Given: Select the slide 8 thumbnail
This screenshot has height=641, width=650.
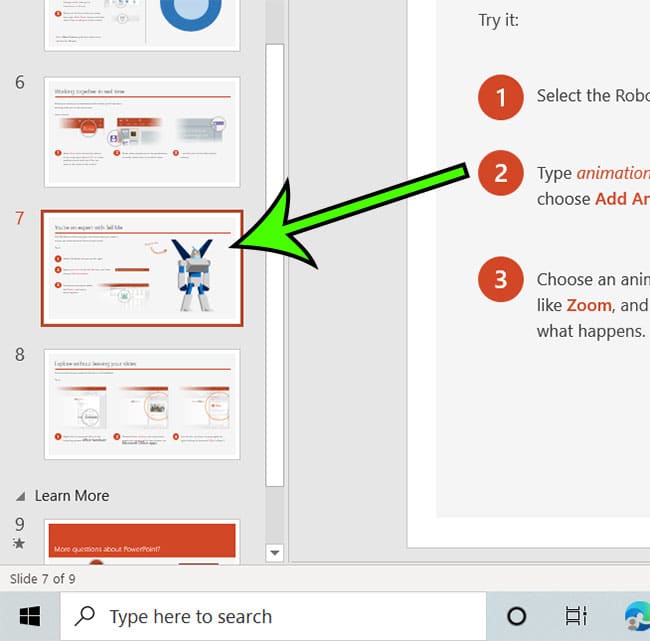Looking at the screenshot, I should (x=142, y=404).
